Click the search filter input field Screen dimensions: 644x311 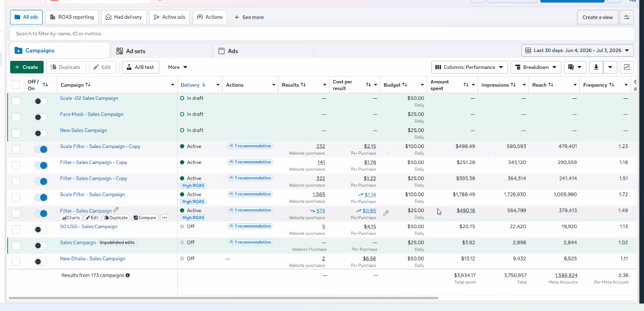322,34
